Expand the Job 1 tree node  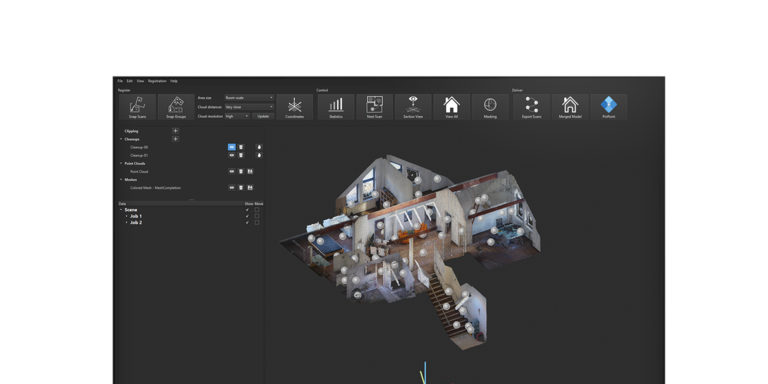[x=126, y=216]
